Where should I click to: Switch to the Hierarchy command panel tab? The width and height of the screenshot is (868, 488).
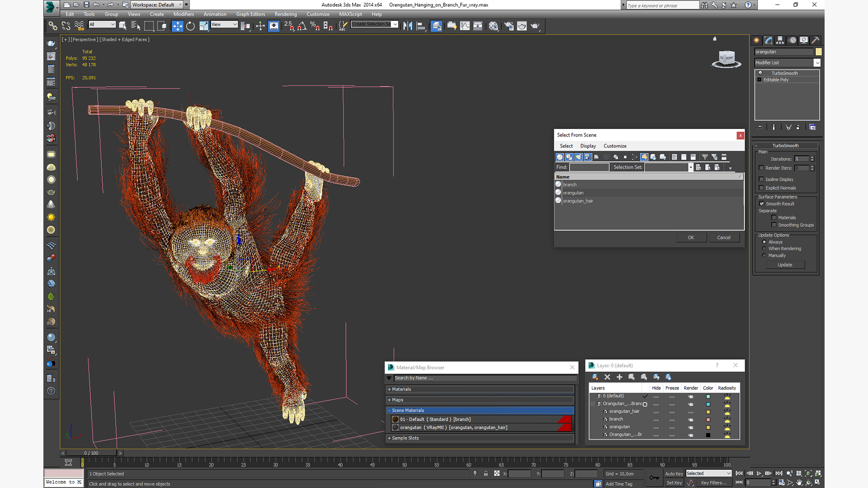[x=780, y=40]
